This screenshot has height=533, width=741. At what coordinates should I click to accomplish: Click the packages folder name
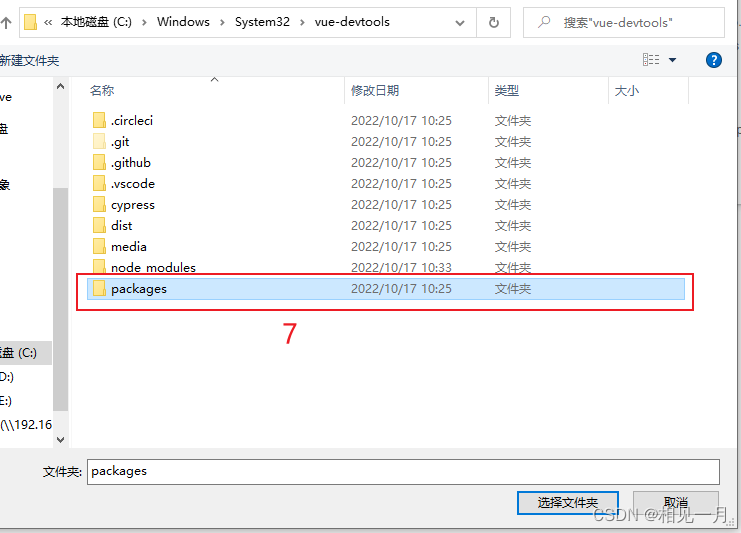[x=139, y=289]
